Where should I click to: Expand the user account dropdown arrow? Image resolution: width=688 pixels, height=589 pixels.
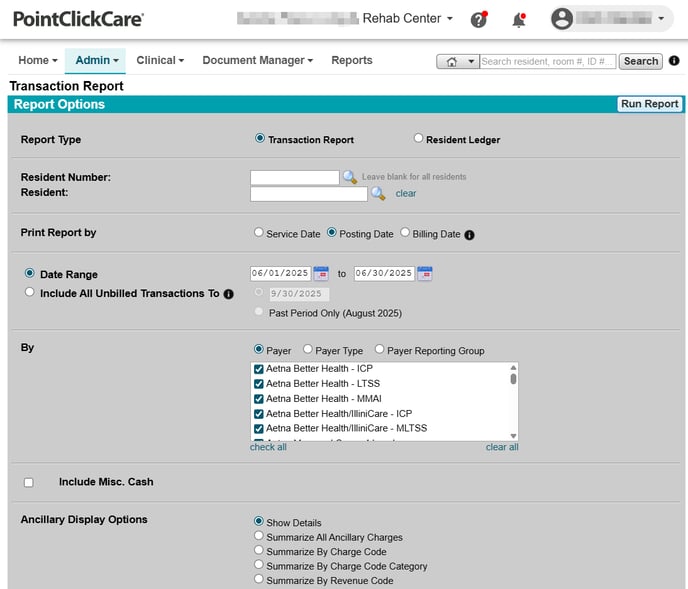[x=661, y=19]
